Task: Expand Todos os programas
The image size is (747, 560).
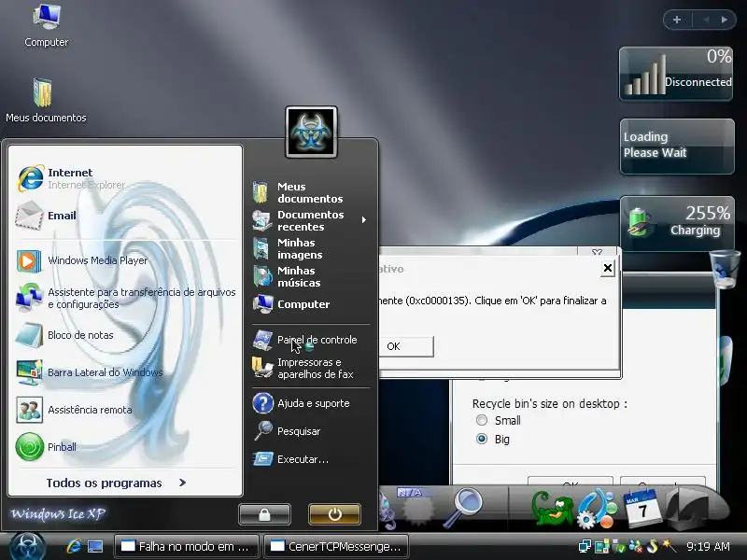Action: point(116,483)
